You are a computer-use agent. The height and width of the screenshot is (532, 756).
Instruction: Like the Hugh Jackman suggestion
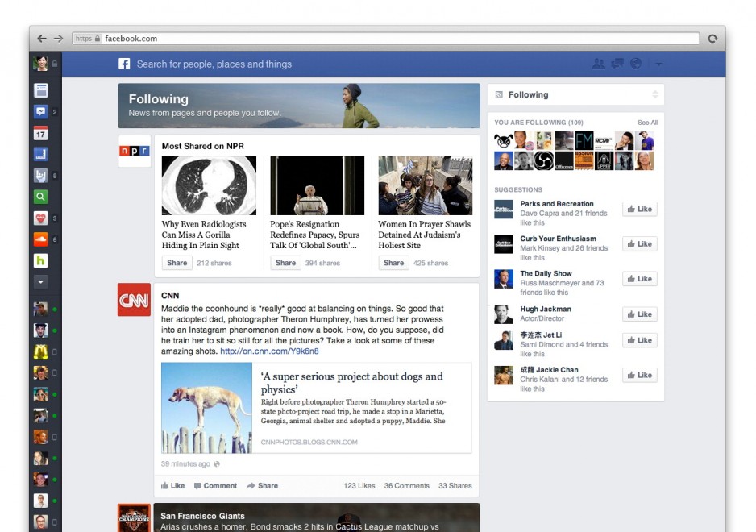coord(639,314)
